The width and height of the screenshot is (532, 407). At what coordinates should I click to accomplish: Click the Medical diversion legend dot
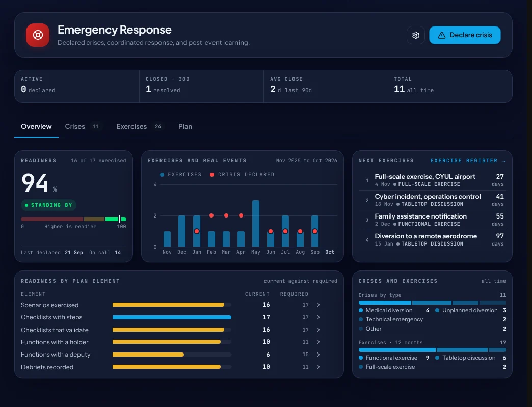coord(361,310)
